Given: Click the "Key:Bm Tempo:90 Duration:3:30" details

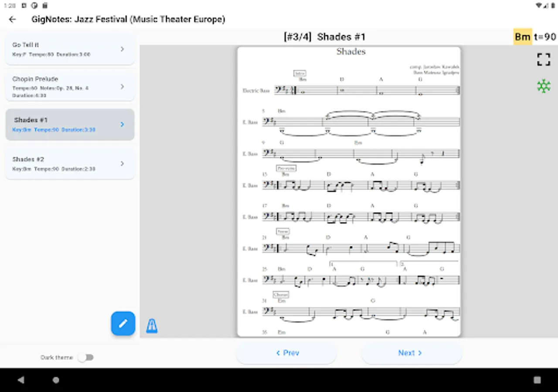Looking at the screenshot, I should pyautogui.click(x=54, y=130).
